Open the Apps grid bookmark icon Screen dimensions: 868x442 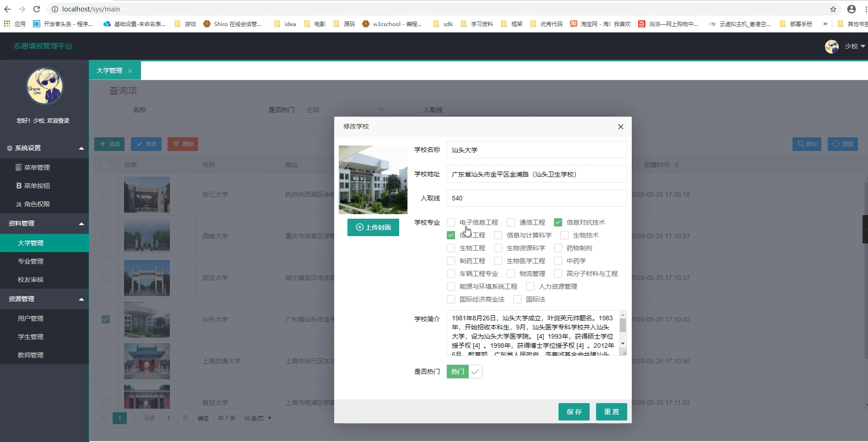coord(7,24)
